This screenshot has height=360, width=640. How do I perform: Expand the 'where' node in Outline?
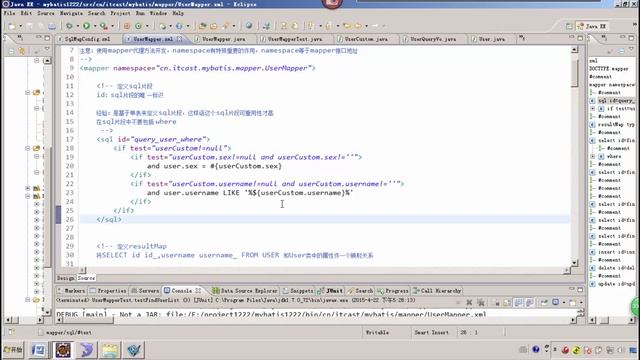[x=593, y=156]
